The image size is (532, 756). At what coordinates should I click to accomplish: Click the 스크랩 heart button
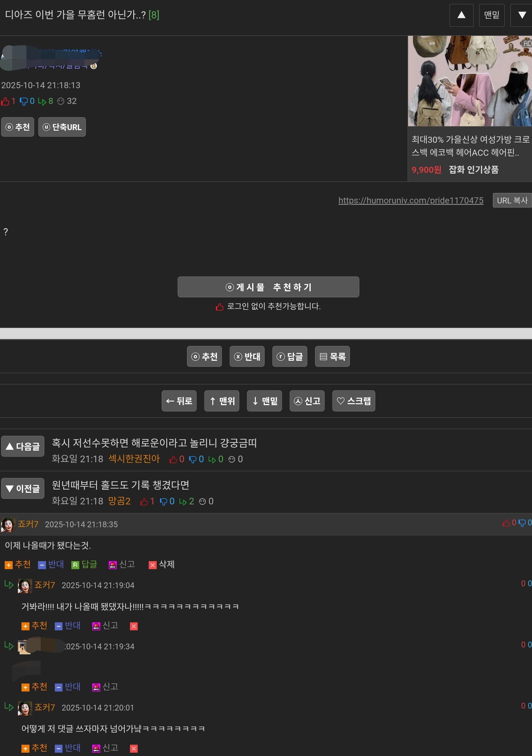pos(353,401)
